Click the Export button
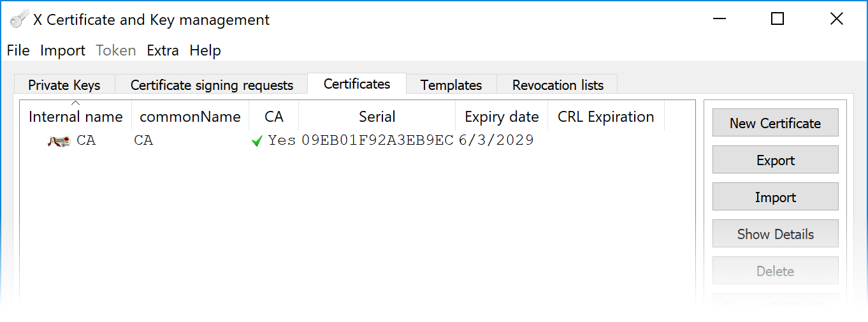The image size is (868, 322). pyautogui.click(x=775, y=160)
